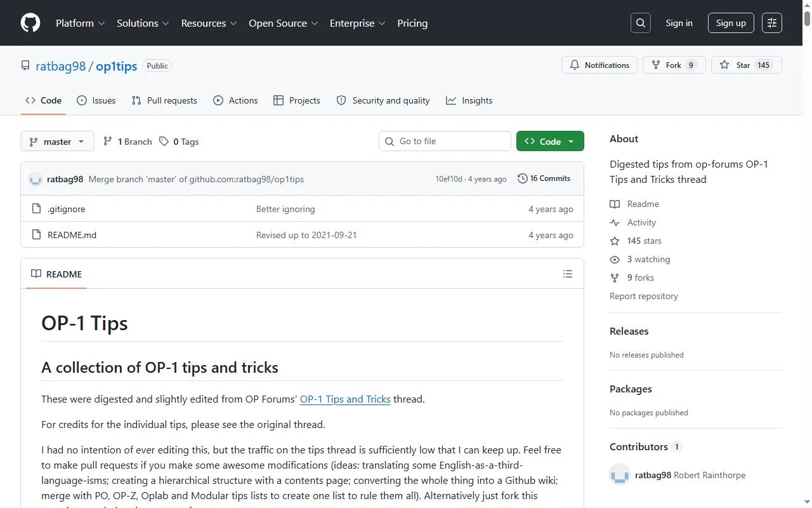
Task: Open the GitHub home logo
Action: 30,23
